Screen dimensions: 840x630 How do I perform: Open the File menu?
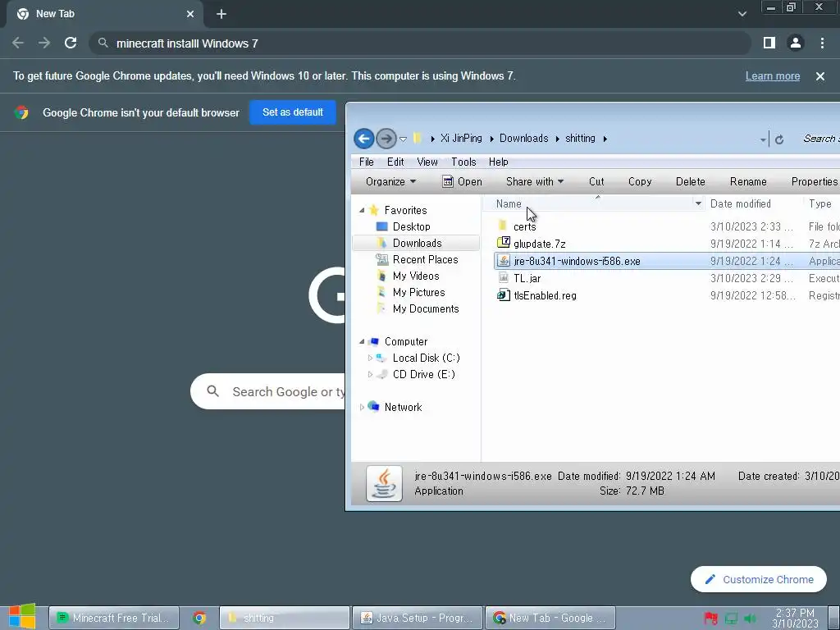tap(367, 162)
